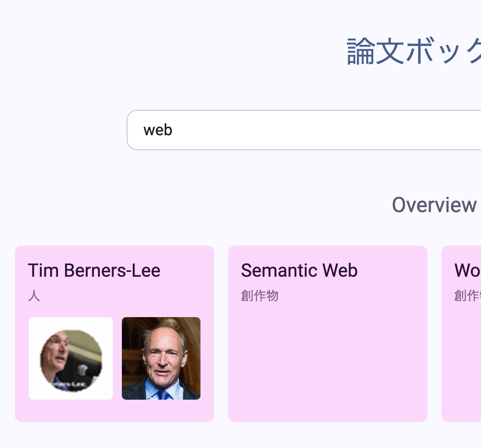Click the empty body of Semantic Web card
Viewport: 481px width, 448px height.
[328, 360]
